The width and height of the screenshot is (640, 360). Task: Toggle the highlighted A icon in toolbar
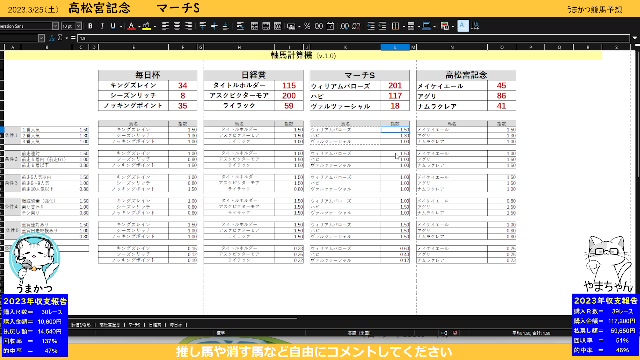[463, 26]
